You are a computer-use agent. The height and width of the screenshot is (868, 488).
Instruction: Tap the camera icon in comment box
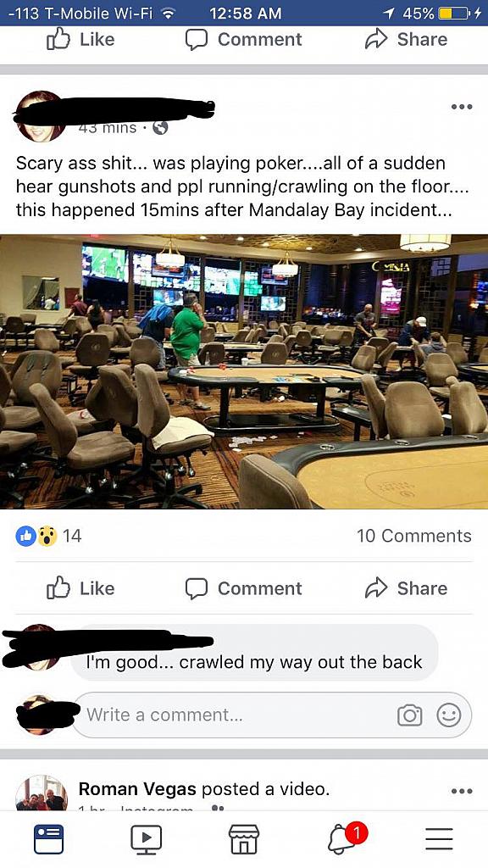click(x=409, y=715)
